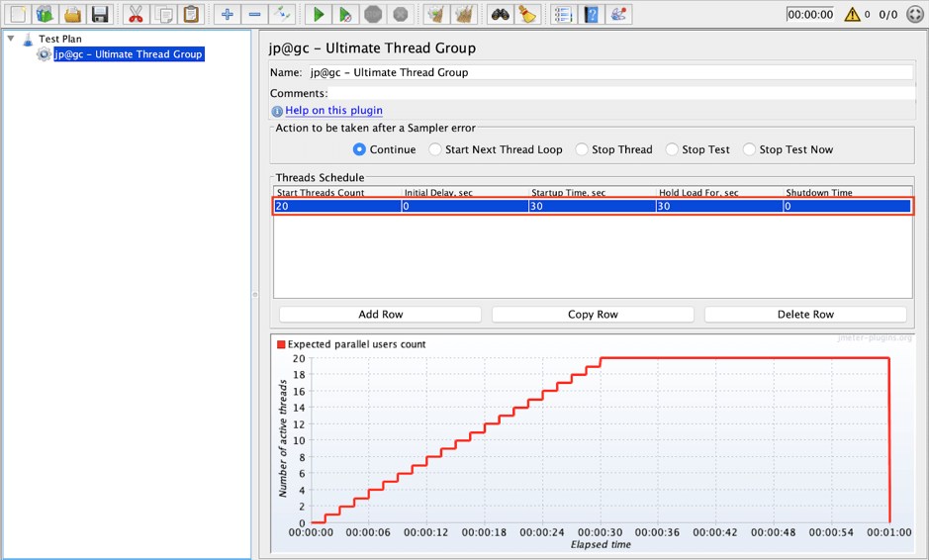The height and width of the screenshot is (560, 929).
Task: Open the Function Helper list icon
Action: (x=563, y=14)
